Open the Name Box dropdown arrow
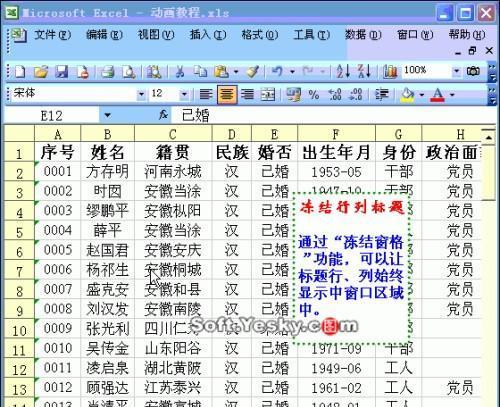The image size is (500, 407). (107, 115)
